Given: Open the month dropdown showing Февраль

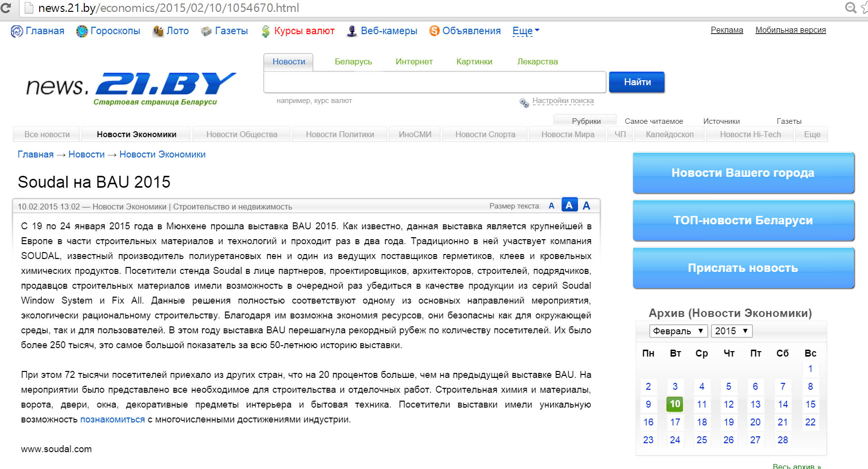Looking at the screenshot, I should pos(678,331).
